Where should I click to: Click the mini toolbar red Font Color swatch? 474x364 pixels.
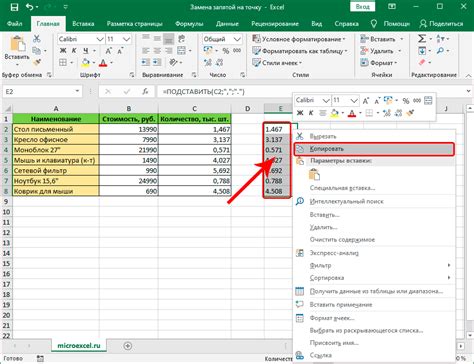[352, 113]
